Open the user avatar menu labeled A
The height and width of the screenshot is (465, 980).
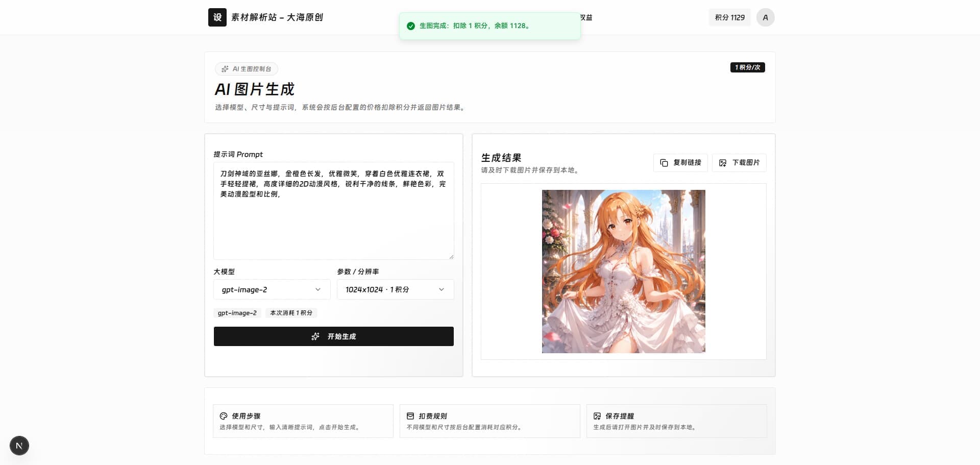[765, 17]
